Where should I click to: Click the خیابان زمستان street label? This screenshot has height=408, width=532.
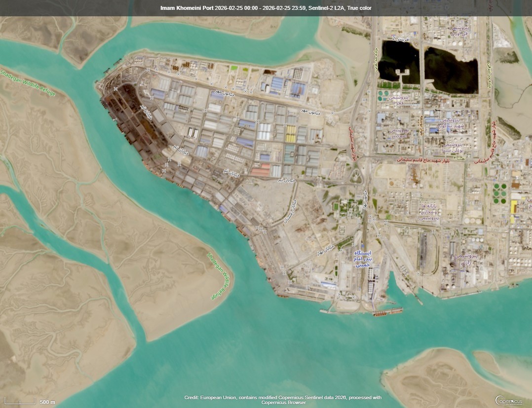click(290, 210)
